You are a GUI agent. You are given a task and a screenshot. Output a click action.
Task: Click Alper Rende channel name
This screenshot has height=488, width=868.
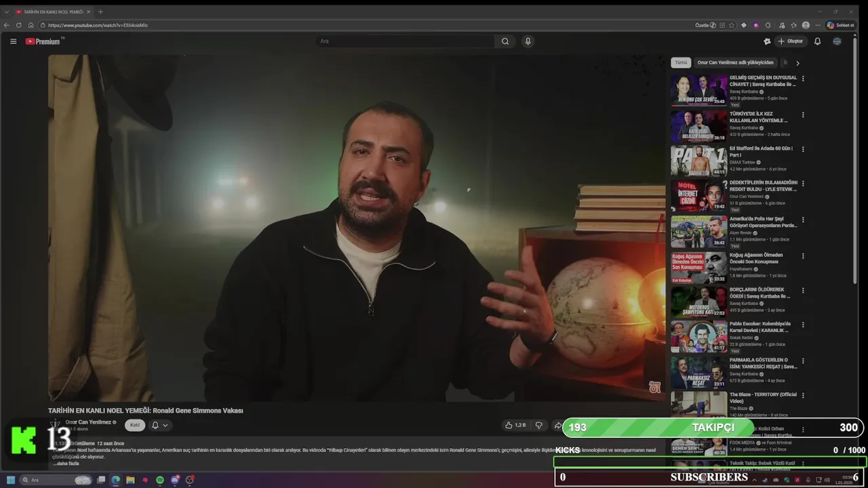click(741, 232)
